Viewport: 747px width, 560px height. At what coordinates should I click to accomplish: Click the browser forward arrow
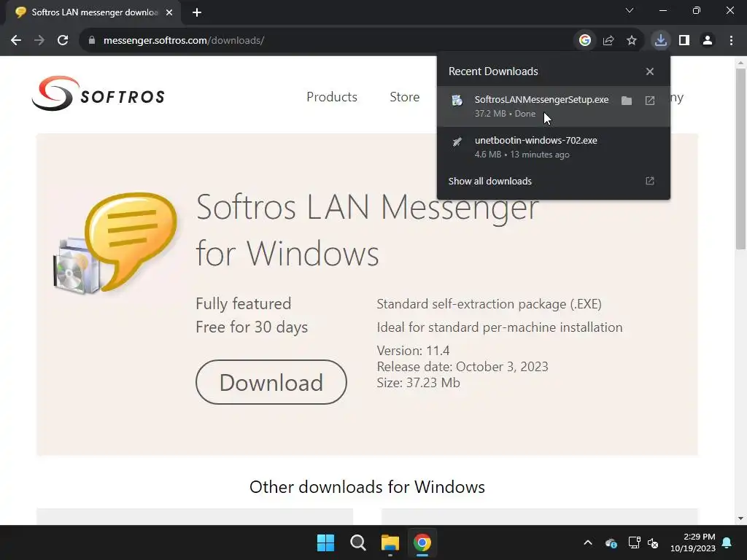39,41
